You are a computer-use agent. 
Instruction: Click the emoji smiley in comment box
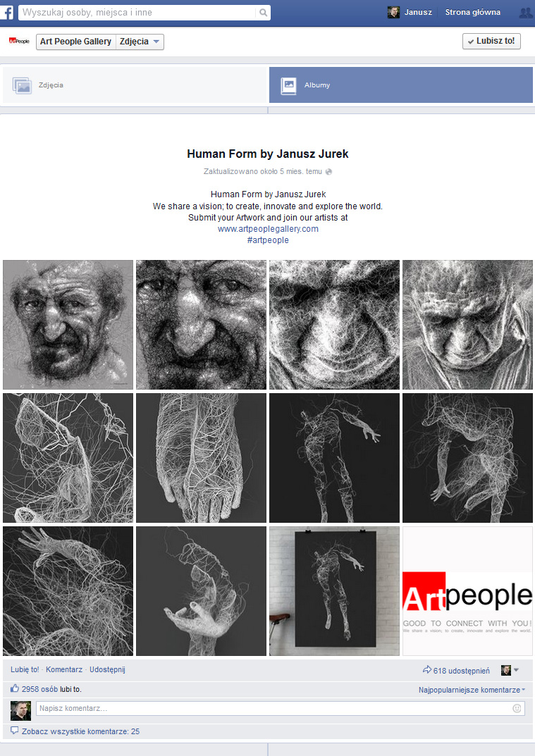[x=517, y=708]
